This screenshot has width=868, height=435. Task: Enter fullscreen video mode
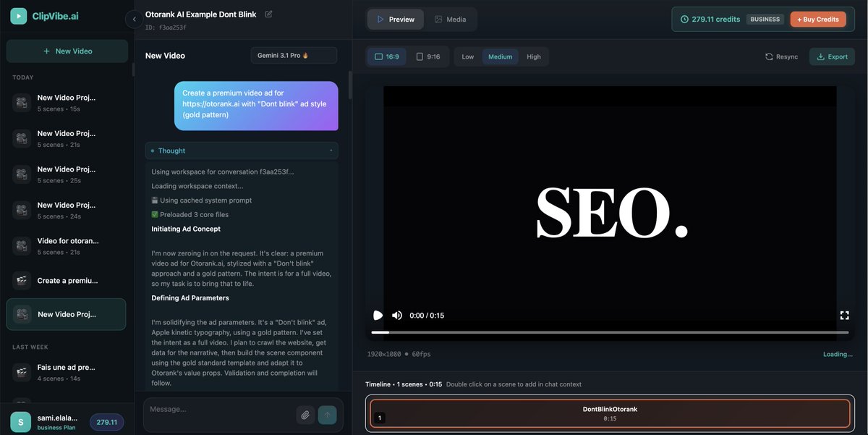pyautogui.click(x=844, y=316)
